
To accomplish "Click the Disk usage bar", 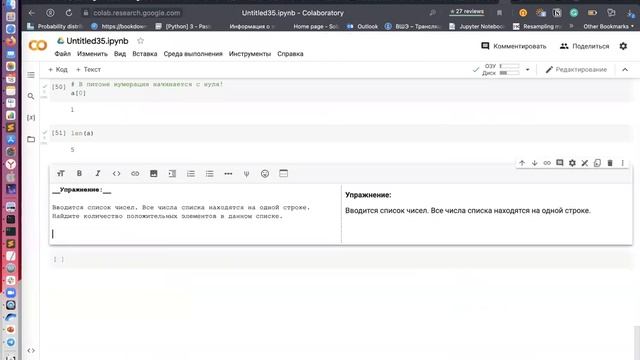I will 510,73.
